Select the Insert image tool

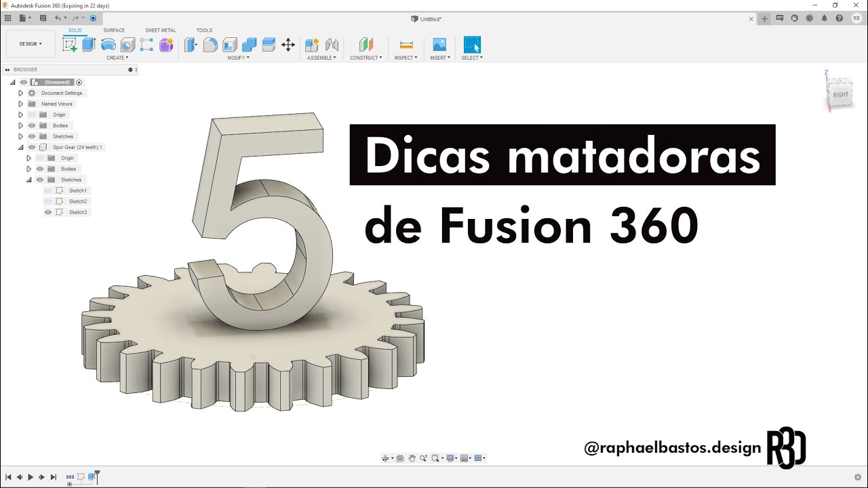(x=439, y=45)
